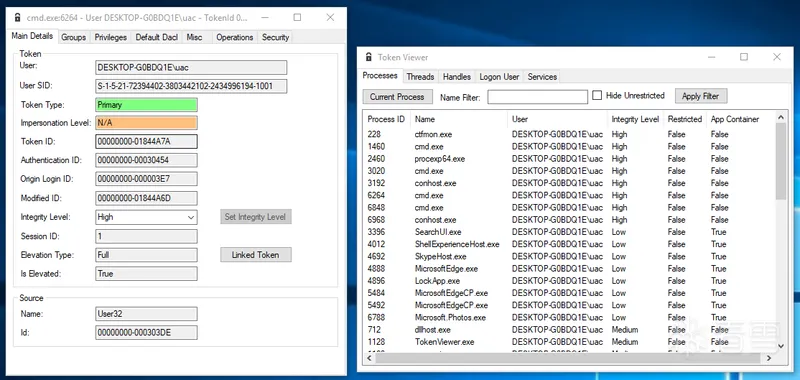This screenshot has width=800, height=380.
Task: Select cmd.exe with process ID 6264
Action: coord(569,195)
